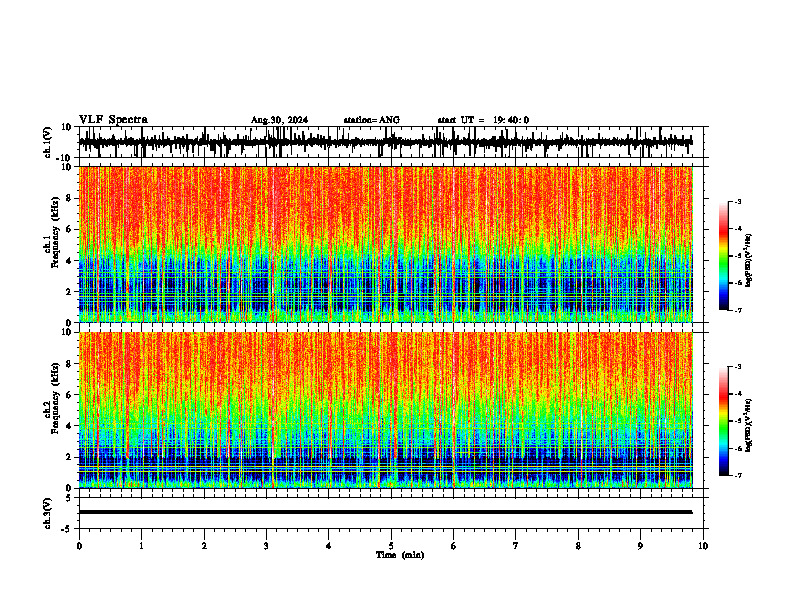Click the "4" tick on time axis
This screenshot has height=612, width=792.
tap(329, 546)
